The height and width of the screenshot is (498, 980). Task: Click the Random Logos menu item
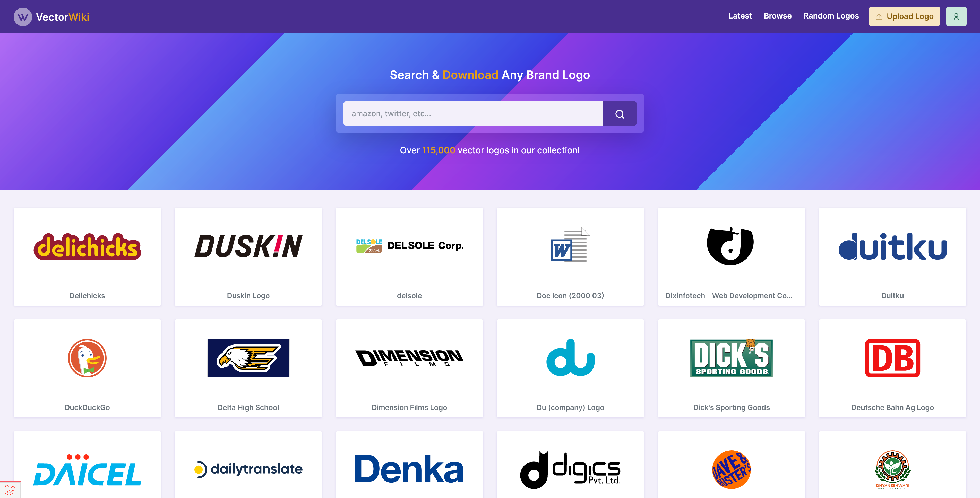pyautogui.click(x=831, y=16)
